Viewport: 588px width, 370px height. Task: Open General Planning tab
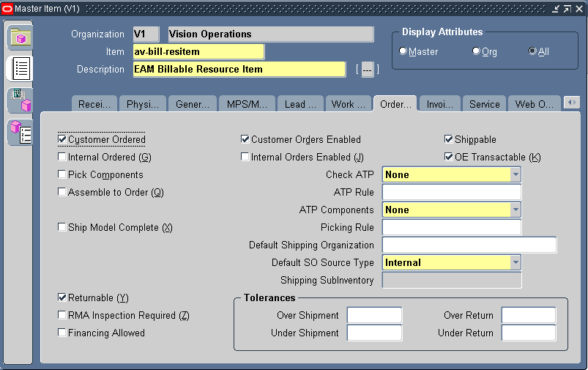tap(193, 104)
